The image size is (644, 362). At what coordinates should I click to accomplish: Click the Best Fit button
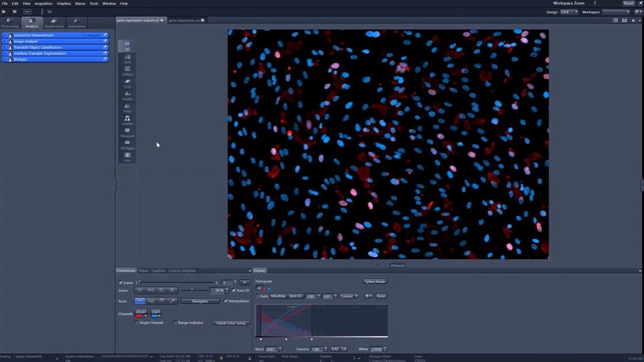coord(295,296)
